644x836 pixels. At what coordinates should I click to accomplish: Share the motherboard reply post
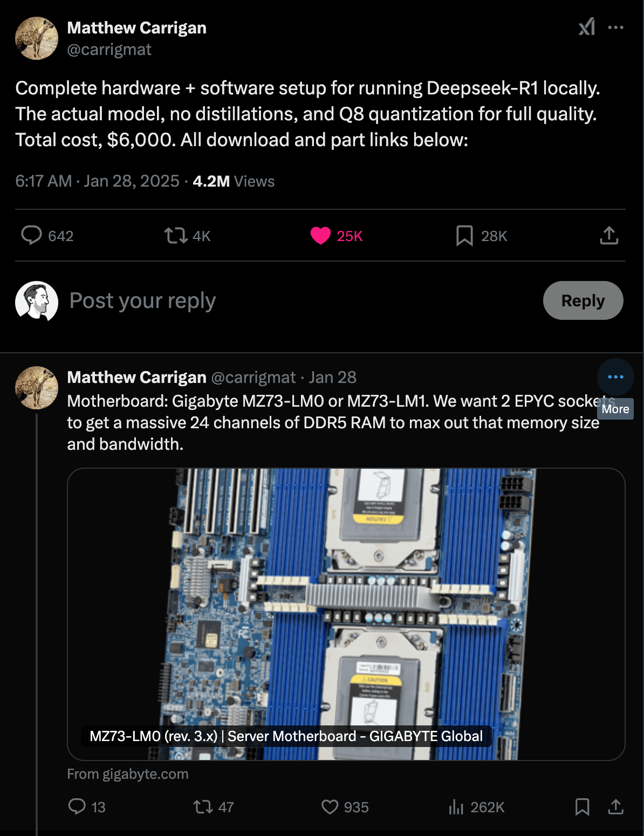tap(615, 807)
